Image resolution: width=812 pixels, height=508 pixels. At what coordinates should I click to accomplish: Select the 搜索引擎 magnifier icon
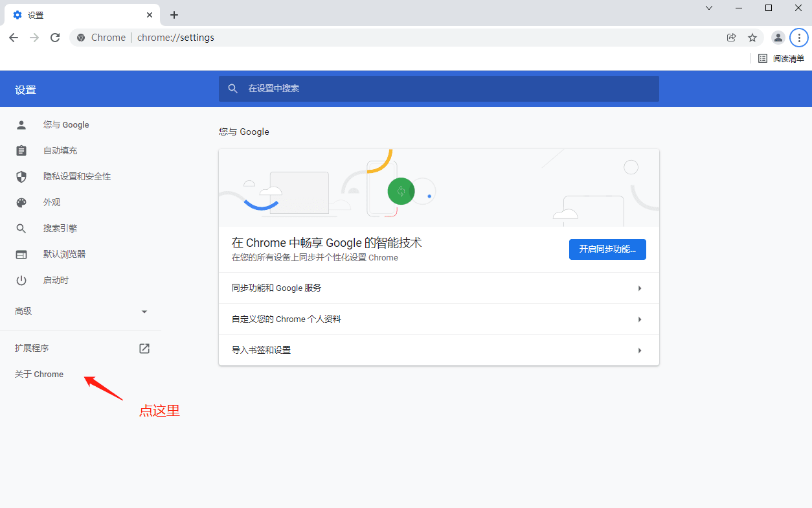(x=21, y=228)
